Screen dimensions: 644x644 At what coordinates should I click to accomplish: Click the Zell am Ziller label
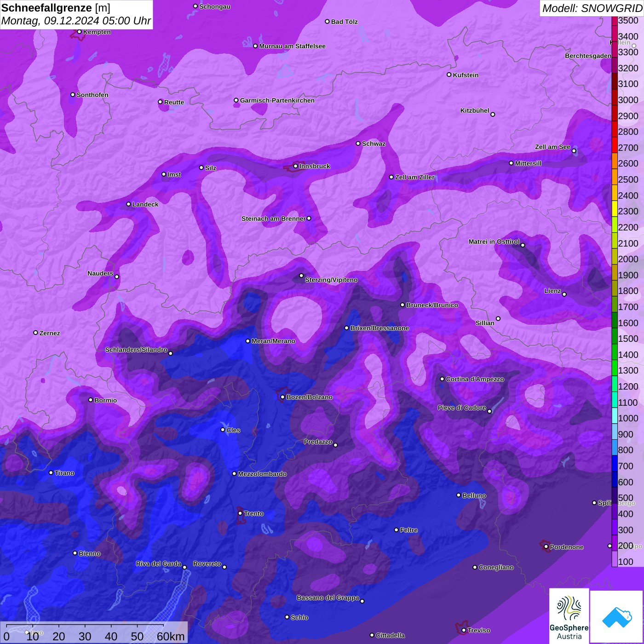(x=414, y=177)
